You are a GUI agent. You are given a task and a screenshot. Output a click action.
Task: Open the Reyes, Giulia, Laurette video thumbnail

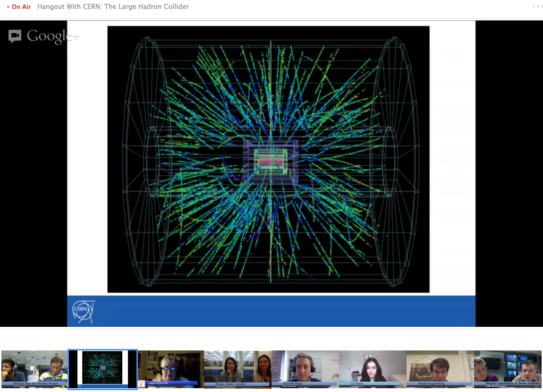coord(238,369)
